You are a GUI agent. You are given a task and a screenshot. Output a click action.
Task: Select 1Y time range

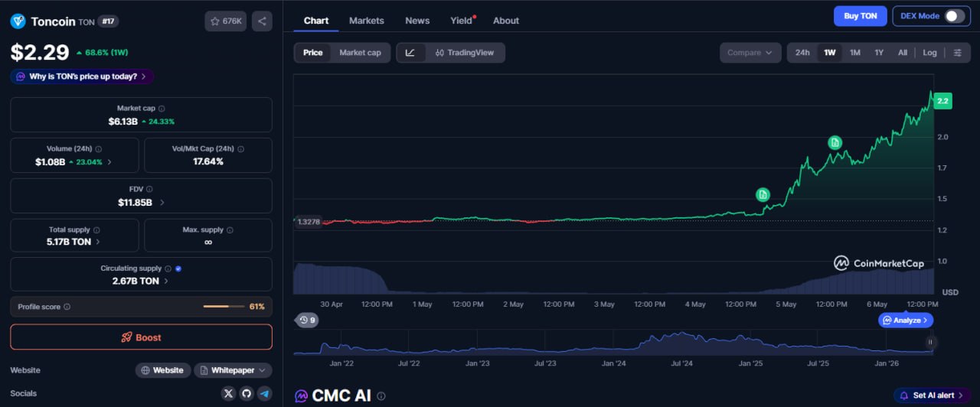879,53
